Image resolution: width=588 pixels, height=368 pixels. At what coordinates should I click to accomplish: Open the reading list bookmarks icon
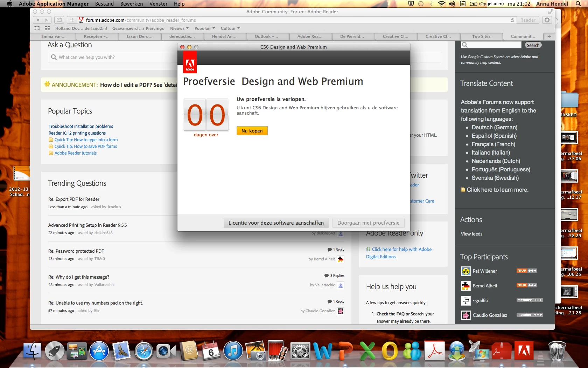click(x=37, y=28)
